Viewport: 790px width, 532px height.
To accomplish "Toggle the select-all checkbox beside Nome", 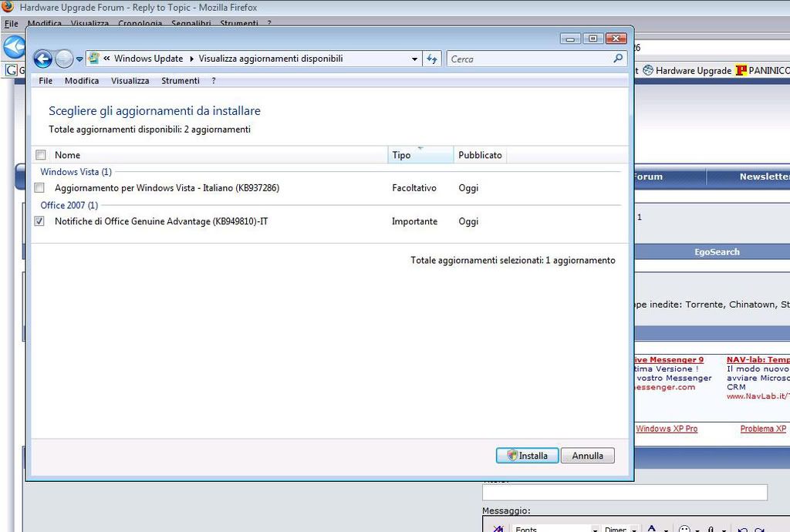I will (41, 155).
